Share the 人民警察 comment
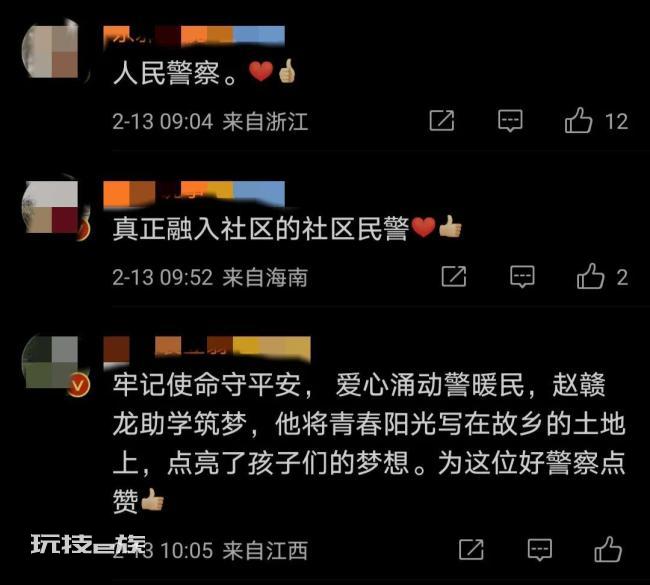The width and height of the screenshot is (650, 585). pyautogui.click(x=442, y=121)
